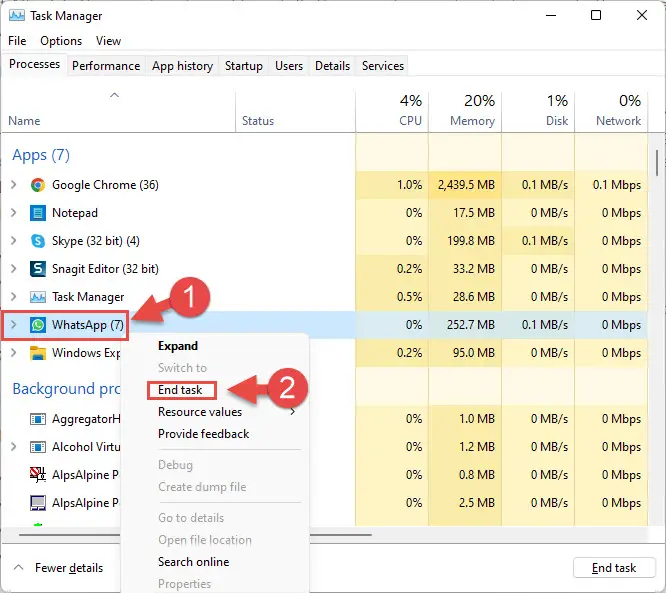Click the Google Chrome app icon
The image size is (666, 593).
click(x=38, y=185)
